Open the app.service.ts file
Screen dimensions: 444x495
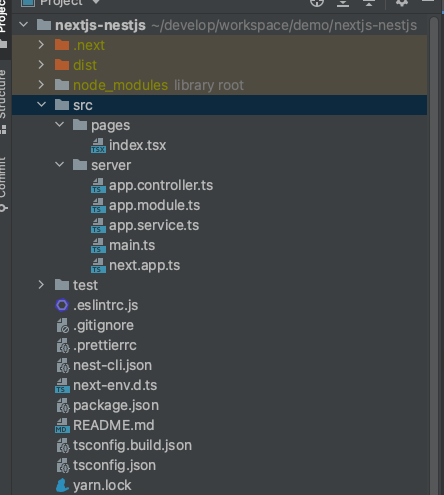pyautogui.click(x=154, y=226)
